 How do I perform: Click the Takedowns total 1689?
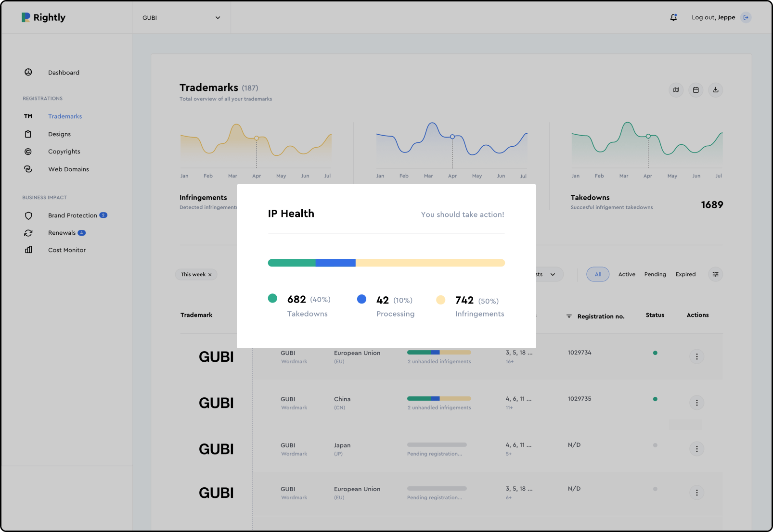point(712,205)
